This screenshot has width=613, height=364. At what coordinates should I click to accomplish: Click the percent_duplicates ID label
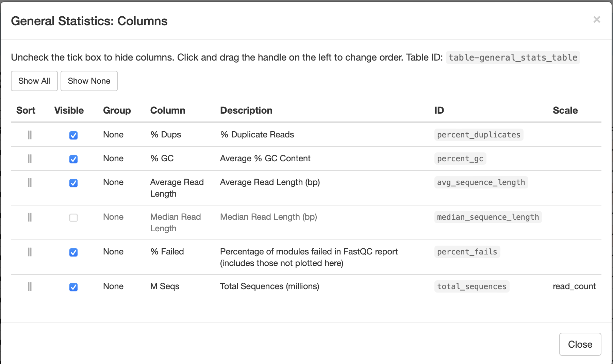click(x=478, y=135)
